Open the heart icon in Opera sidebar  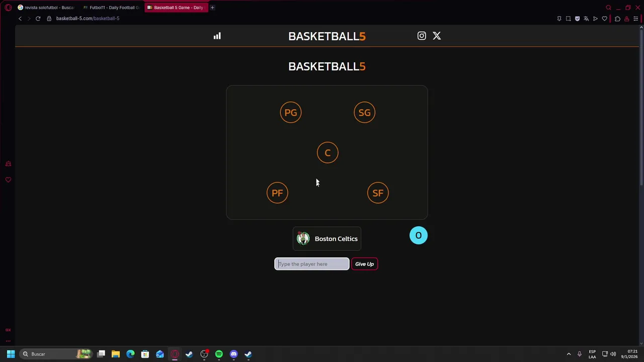tap(8, 179)
